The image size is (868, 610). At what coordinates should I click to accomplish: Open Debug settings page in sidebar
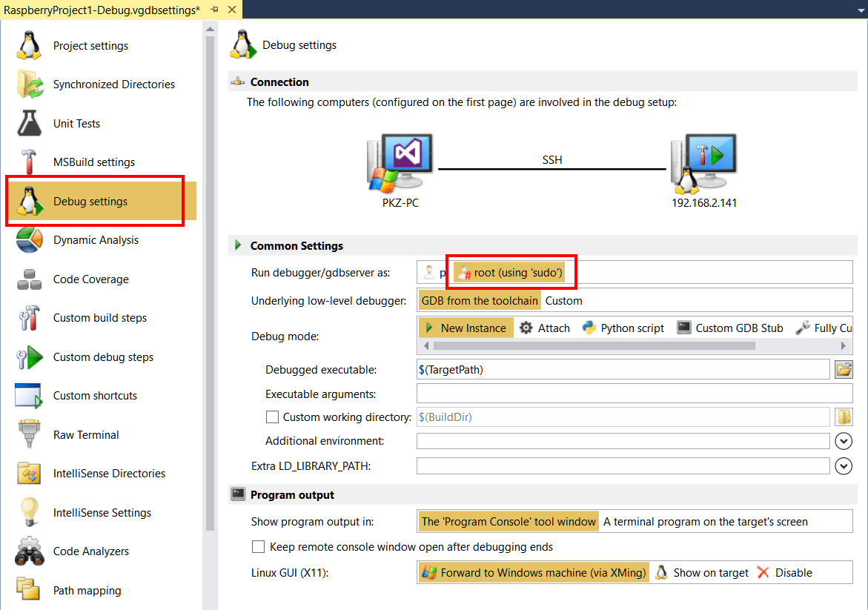tap(101, 202)
